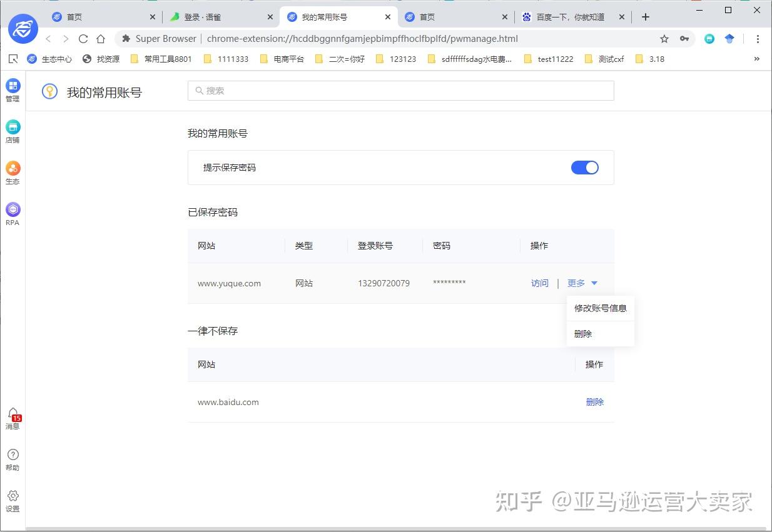This screenshot has width=772, height=532.
Task: Choose 删除 in the 更多 dropdown menu
Action: pos(601,334)
